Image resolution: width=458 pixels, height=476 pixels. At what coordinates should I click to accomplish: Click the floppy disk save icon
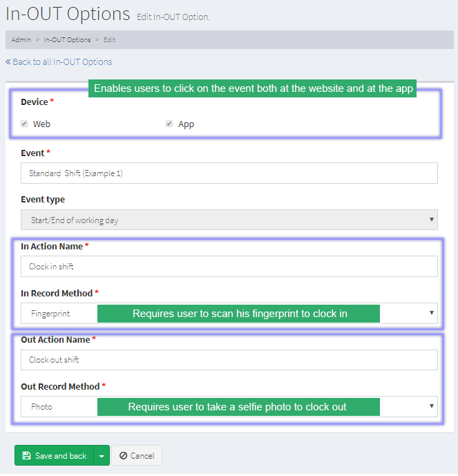click(x=26, y=456)
